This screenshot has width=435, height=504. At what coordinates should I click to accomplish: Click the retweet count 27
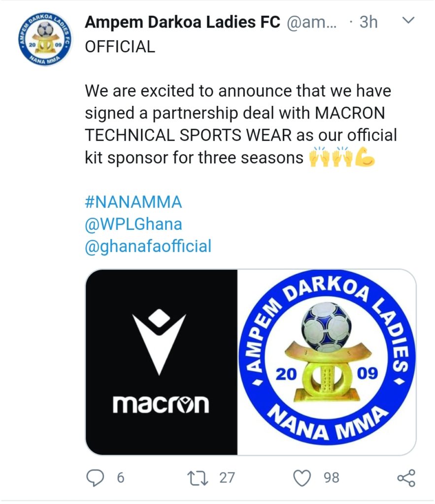click(227, 477)
